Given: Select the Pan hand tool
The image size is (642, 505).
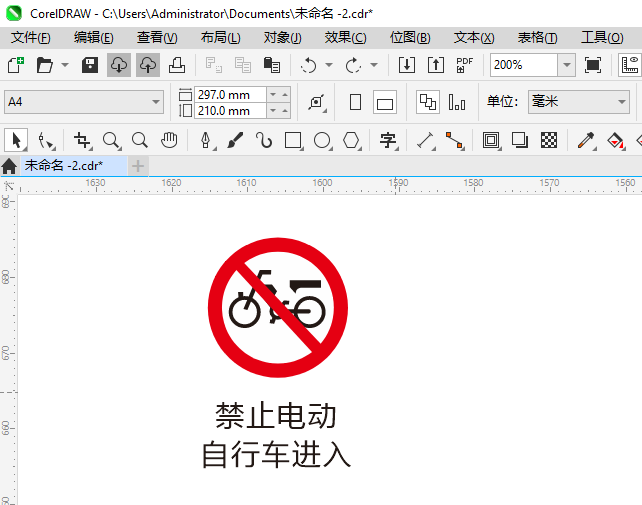Looking at the screenshot, I should coord(169,140).
